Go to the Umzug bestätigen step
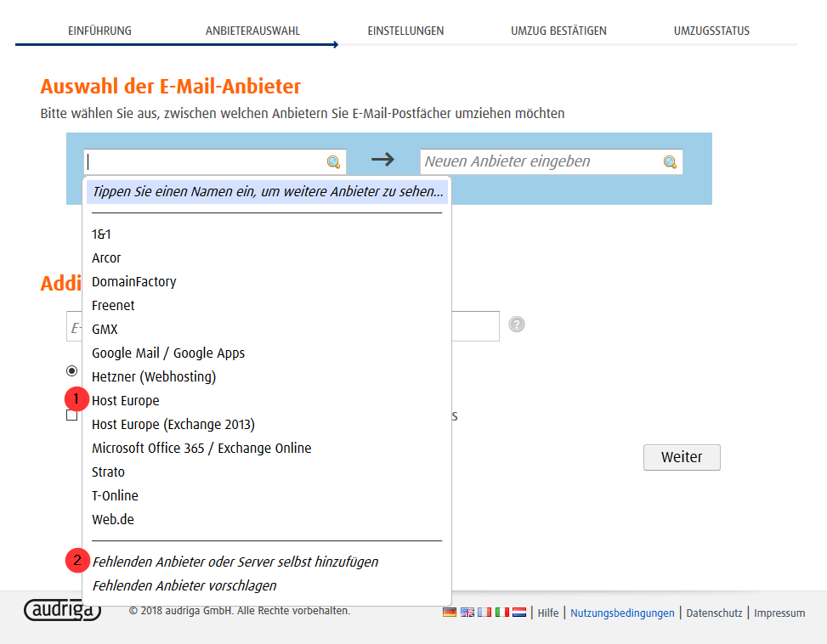Screen dimensions: 827x644 click(x=558, y=31)
